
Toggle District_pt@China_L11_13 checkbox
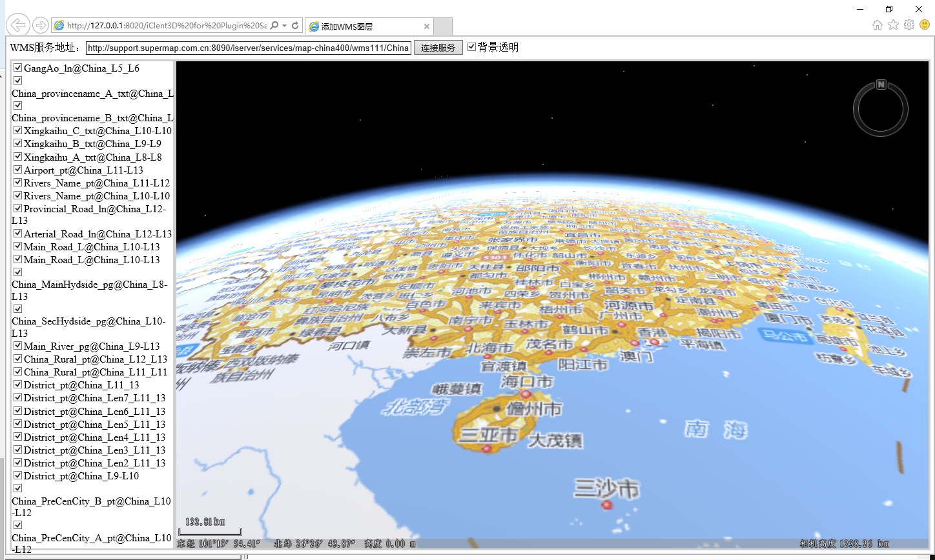tap(18, 385)
